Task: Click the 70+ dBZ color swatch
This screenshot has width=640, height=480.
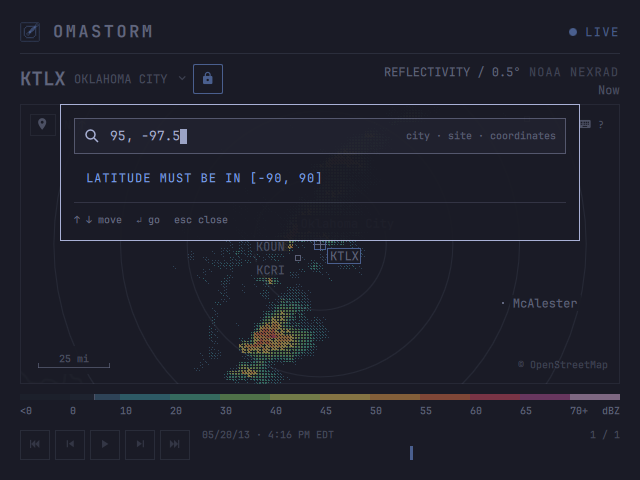Action: click(595, 397)
